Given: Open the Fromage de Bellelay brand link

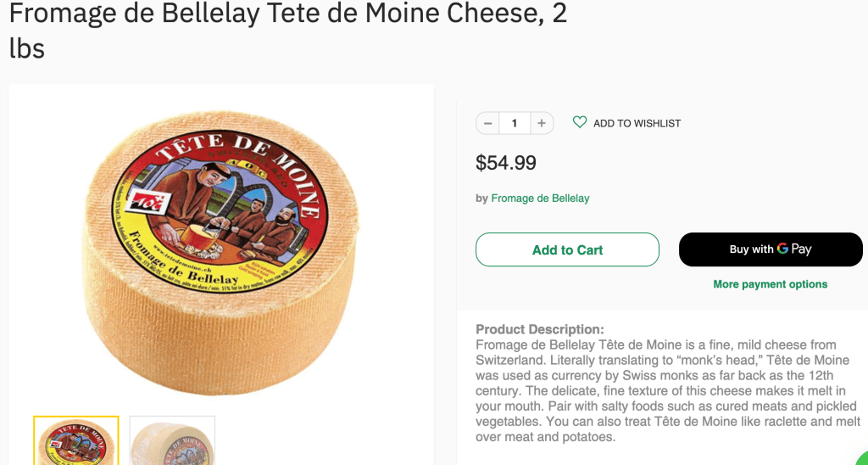Looking at the screenshot, I should [540, 198].
